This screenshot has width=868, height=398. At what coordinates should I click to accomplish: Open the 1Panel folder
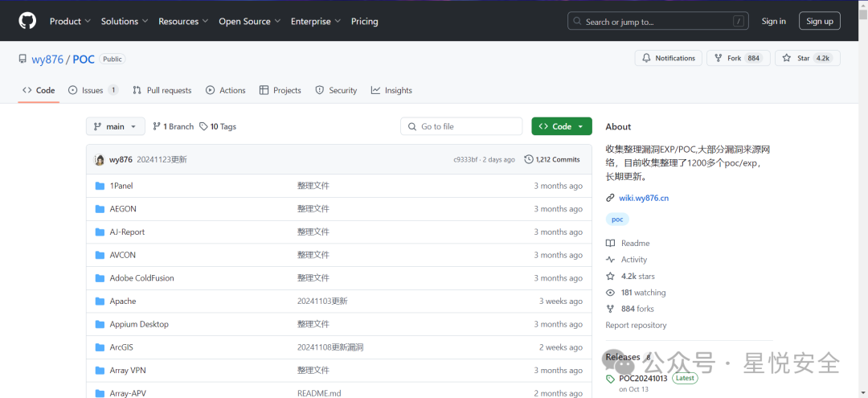click(121, 186)
